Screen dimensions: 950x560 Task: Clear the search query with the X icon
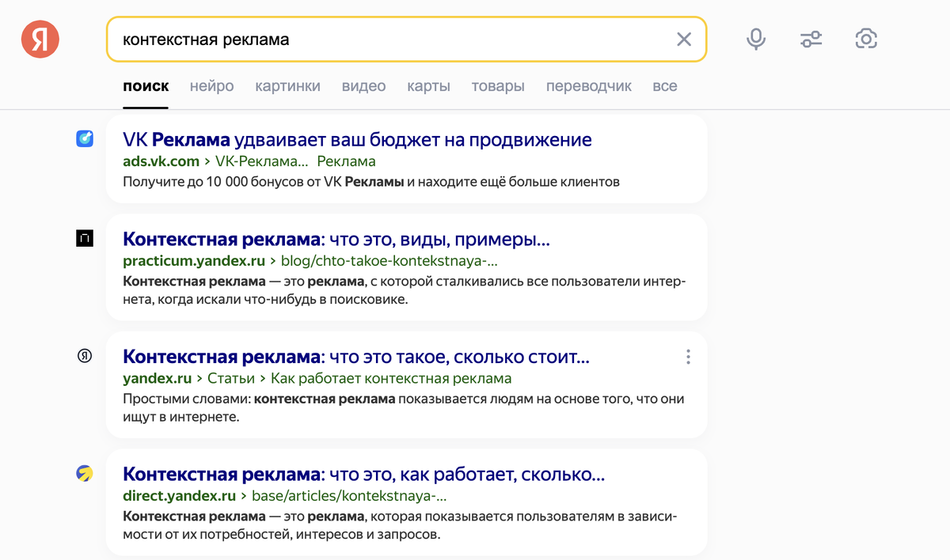[x=684, y=39]
